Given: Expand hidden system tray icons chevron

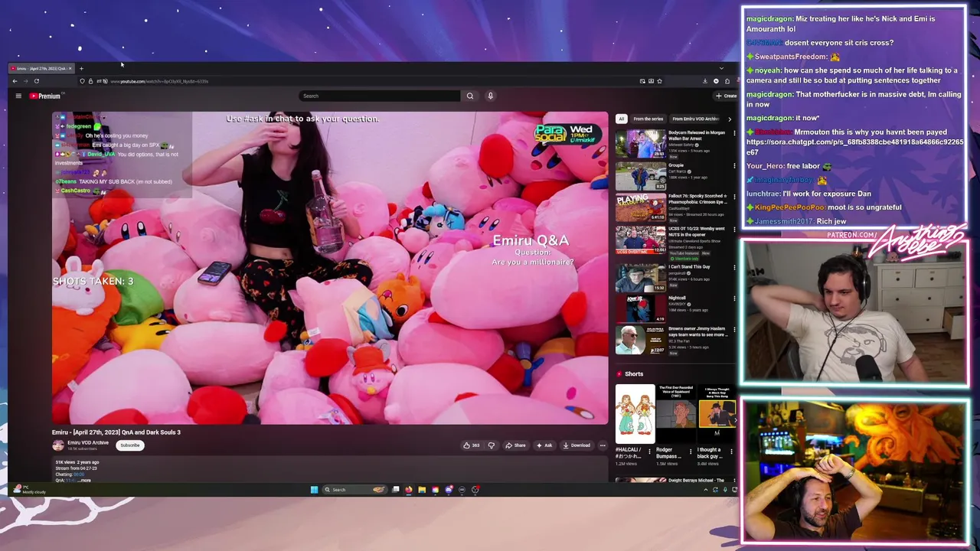Looking at the screenshot, I should click(x=706, y=490).
